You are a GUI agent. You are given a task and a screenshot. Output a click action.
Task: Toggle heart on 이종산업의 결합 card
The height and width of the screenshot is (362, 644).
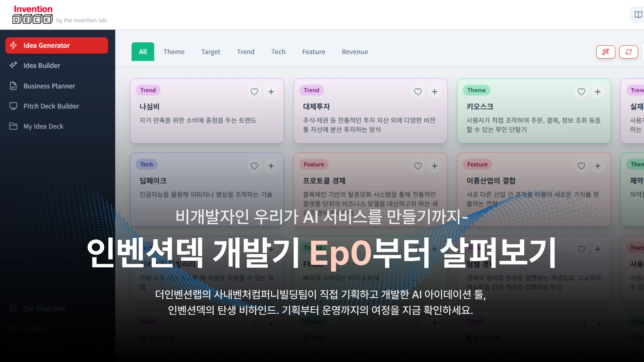click(x=581, y=166)
